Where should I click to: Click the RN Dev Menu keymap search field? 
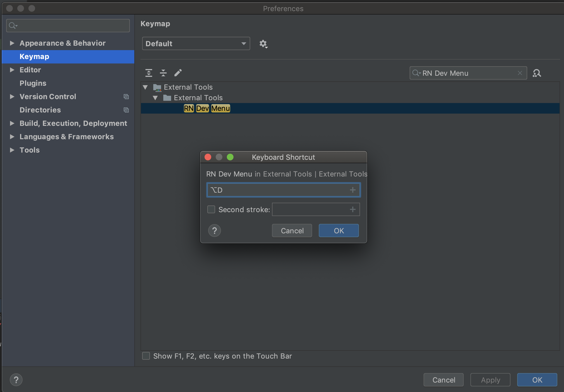468,73
